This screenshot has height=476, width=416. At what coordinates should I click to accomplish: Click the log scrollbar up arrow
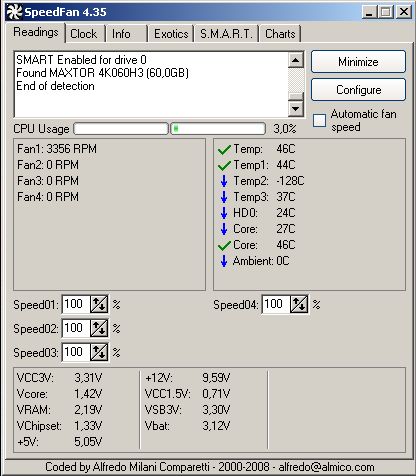296,60
